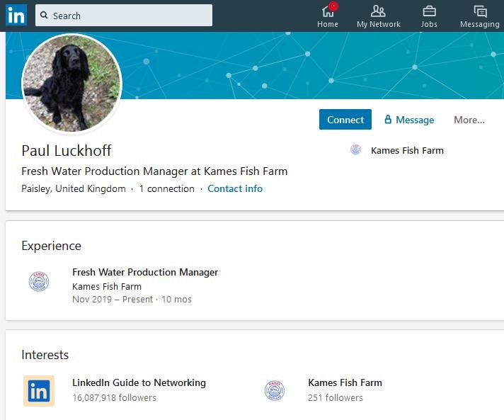Click the Paisley, United Kingdom location
Image resolution: width=504 pixels, height=420 pixels.
coord(74,188)
